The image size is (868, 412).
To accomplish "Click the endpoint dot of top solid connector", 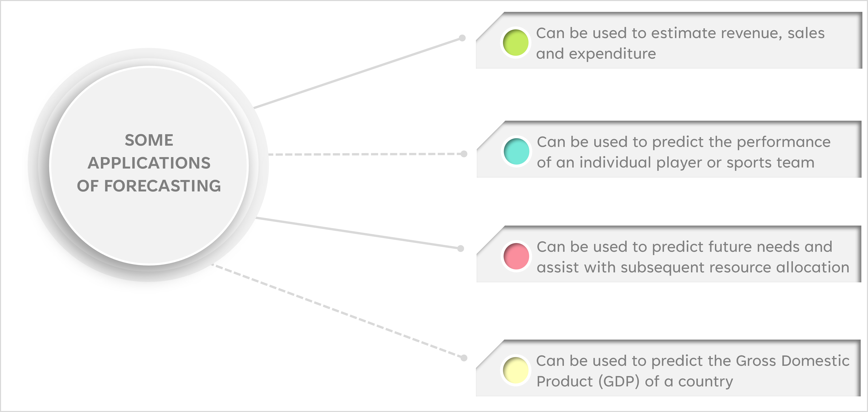I will pyautogui.click(x=462, y=38).
